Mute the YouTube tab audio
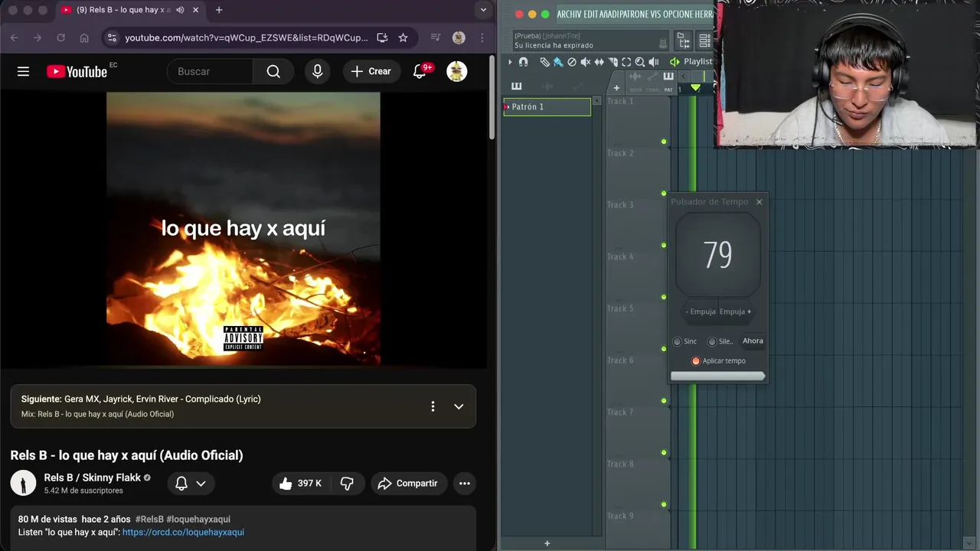The height and width of the screenshot is (551, 980). (180, 10)
